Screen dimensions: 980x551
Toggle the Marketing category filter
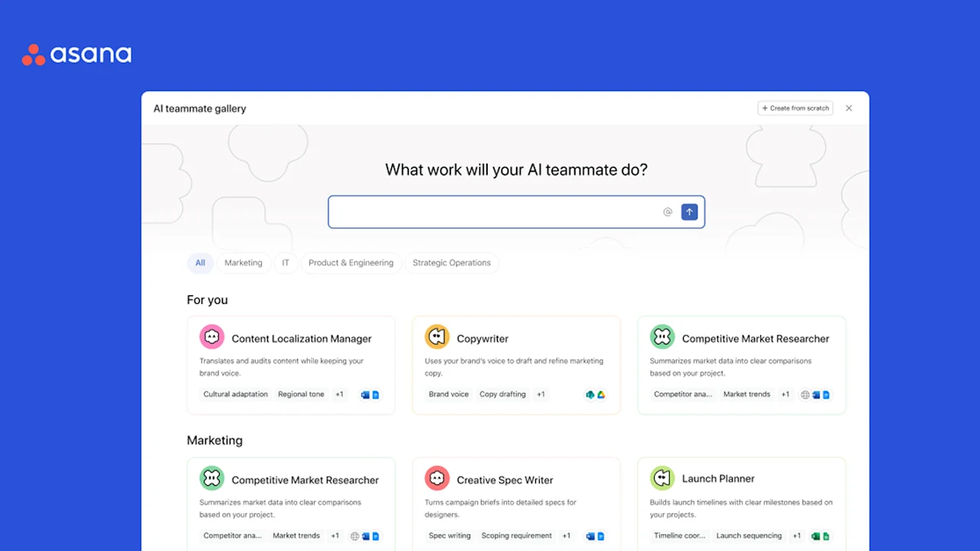pyautogui.click(x=243, y=262)
